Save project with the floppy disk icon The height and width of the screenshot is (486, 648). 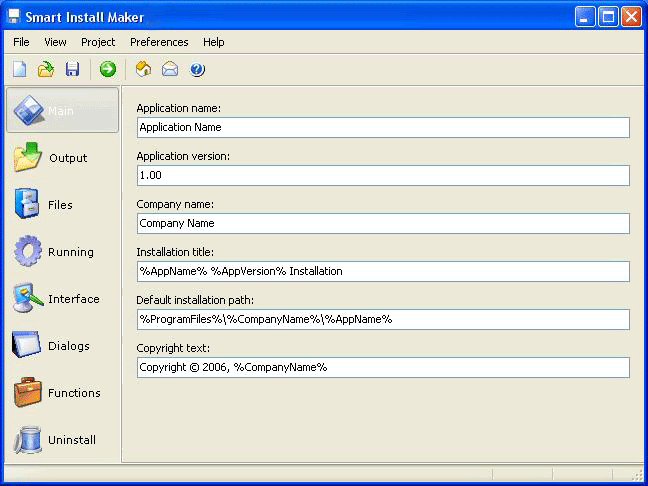click(72, 69)
